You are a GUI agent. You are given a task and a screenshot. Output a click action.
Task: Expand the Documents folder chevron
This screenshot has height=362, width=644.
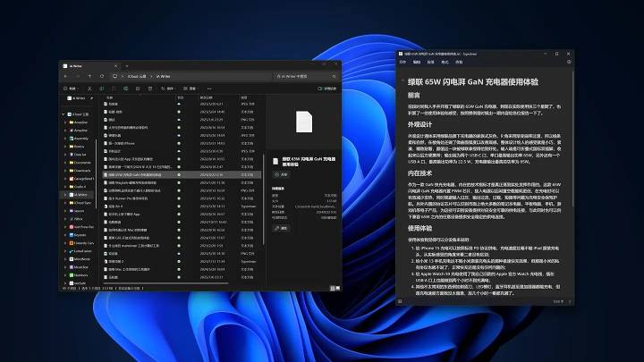click(x=65, y=163)
